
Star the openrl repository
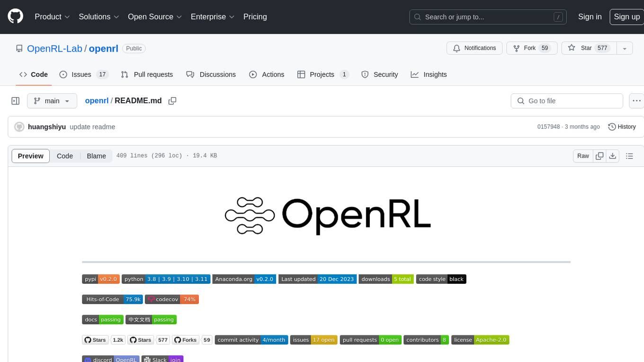588,48
